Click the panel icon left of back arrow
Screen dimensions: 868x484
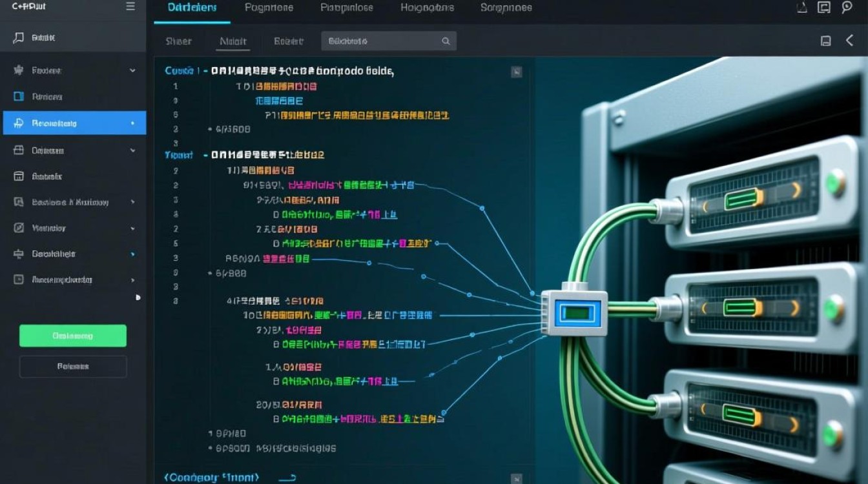tap(825, 41)
